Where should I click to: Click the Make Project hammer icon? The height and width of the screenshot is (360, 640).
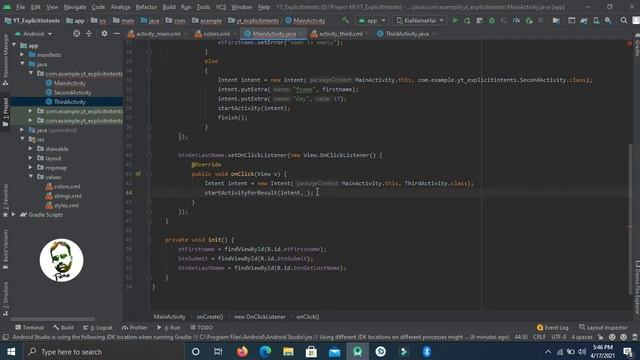point(346,20)
